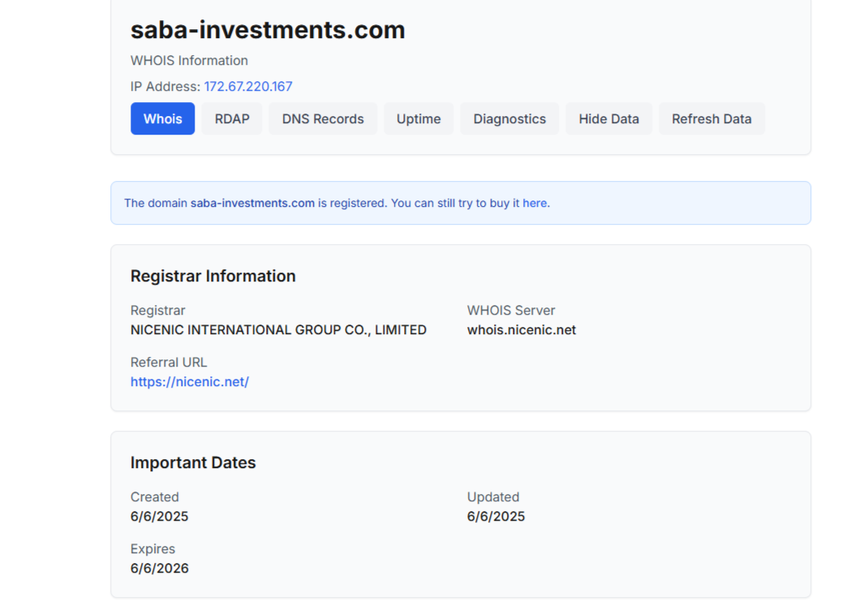Open the https://nicenic.net/ referral link
868x606 pixels.
(190, 382)
